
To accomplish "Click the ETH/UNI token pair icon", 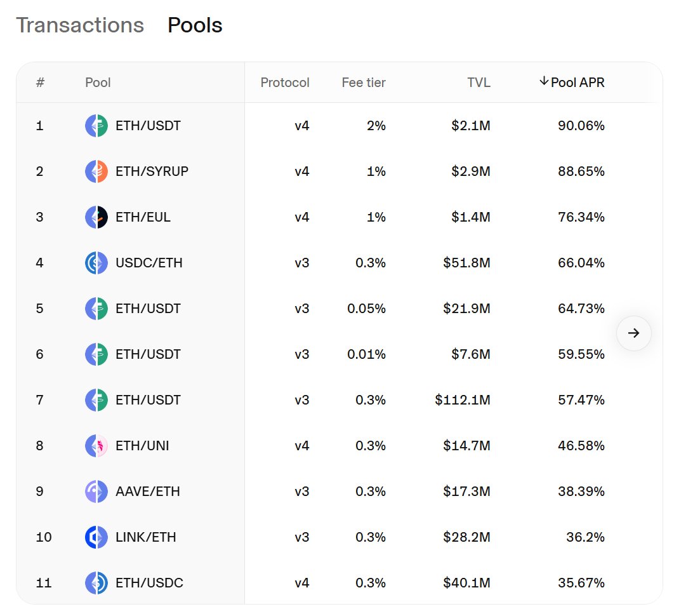I will coord(96,446).
